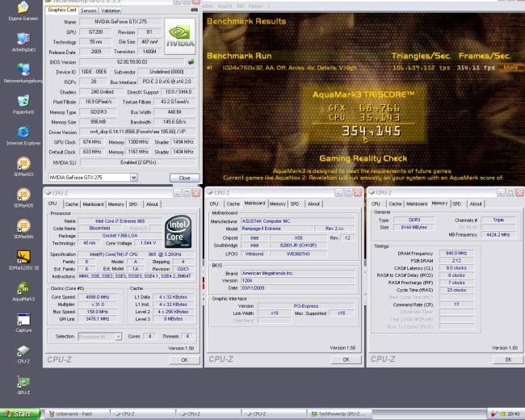Switch to Graphics Card tab in GPU-Z

(62, 10)
